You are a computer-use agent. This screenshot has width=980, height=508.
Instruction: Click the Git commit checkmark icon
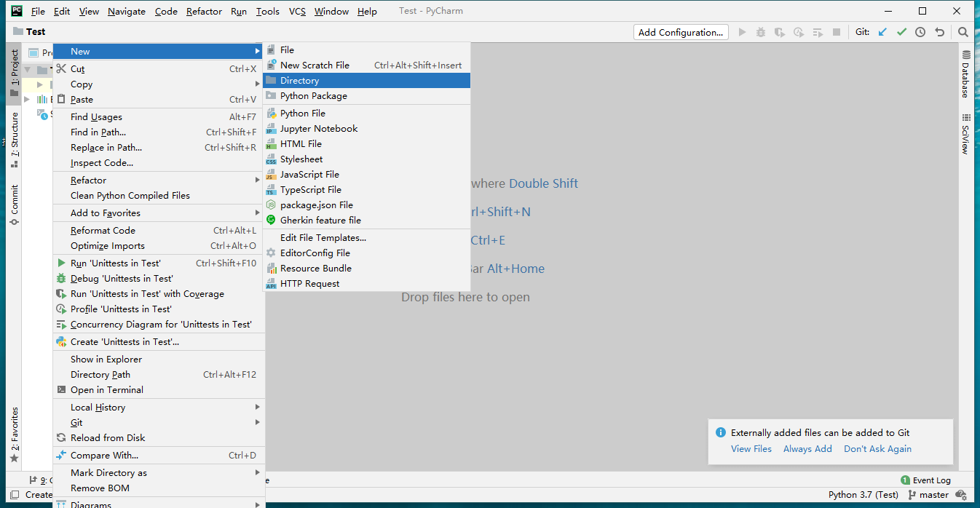pyautogui.click(x=901, y=32)
